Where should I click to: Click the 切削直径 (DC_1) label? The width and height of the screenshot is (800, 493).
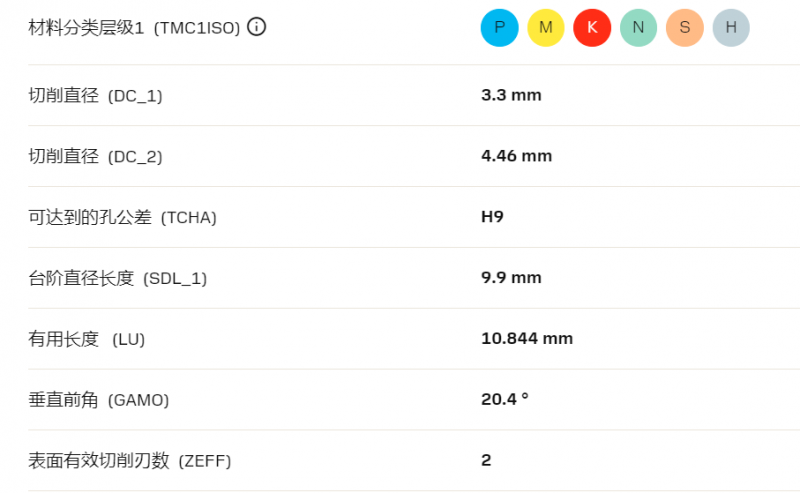point(95,95)
